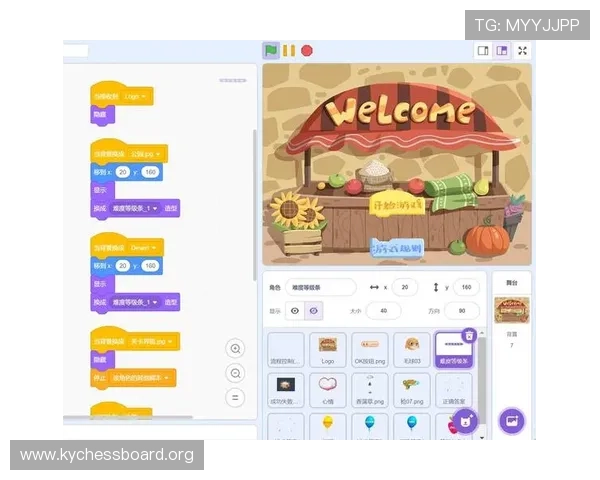600x480 pixels.
Task: Open costume dropdown under the Desert stack
Action: coord(135,302)
